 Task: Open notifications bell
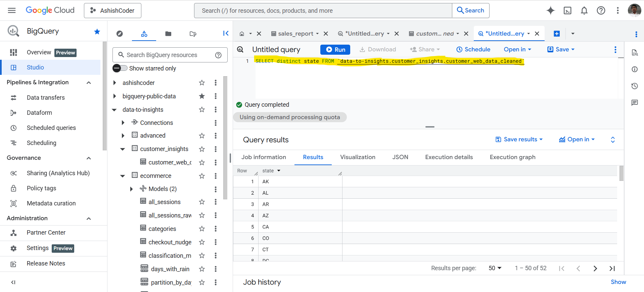tap(584, 10)
